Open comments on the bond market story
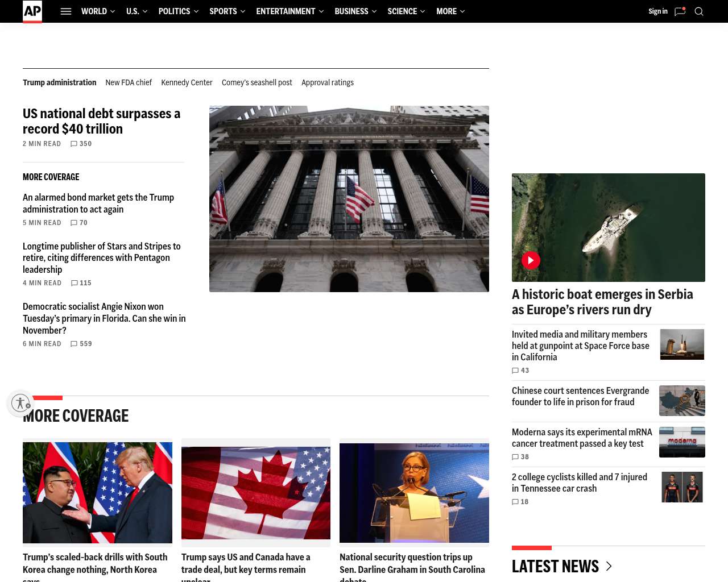The image size is (728, 582). tap(79, 223)
